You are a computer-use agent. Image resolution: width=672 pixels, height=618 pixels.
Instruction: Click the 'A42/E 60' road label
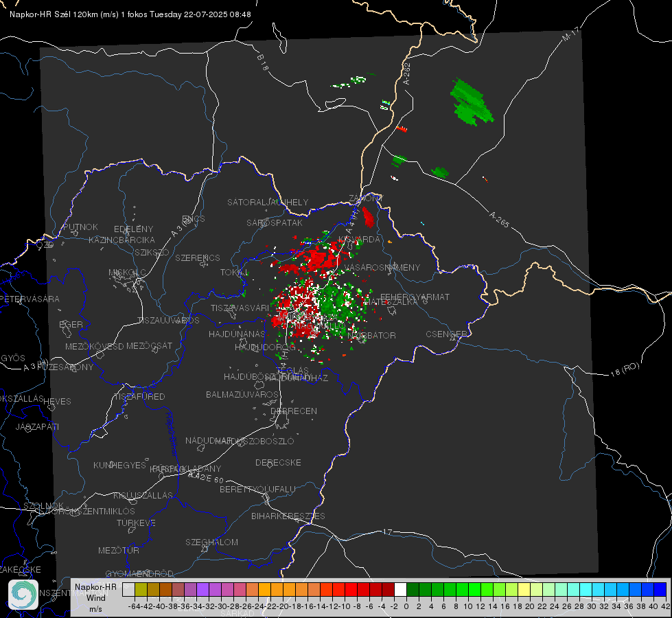point(206,477)
